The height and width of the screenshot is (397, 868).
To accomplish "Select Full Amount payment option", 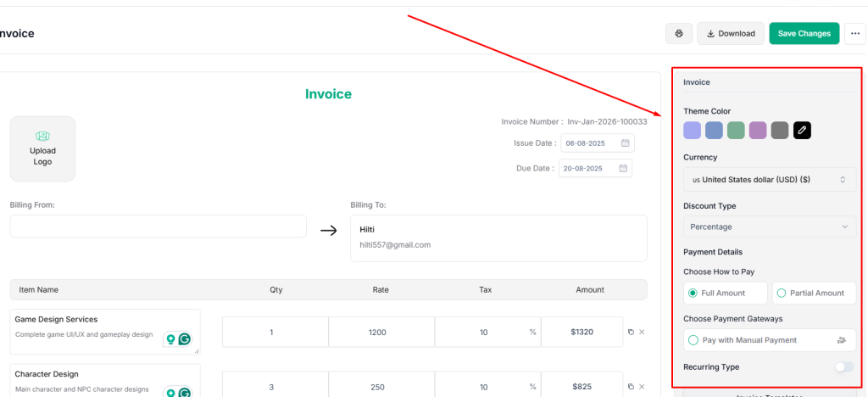I will [726, 293].
